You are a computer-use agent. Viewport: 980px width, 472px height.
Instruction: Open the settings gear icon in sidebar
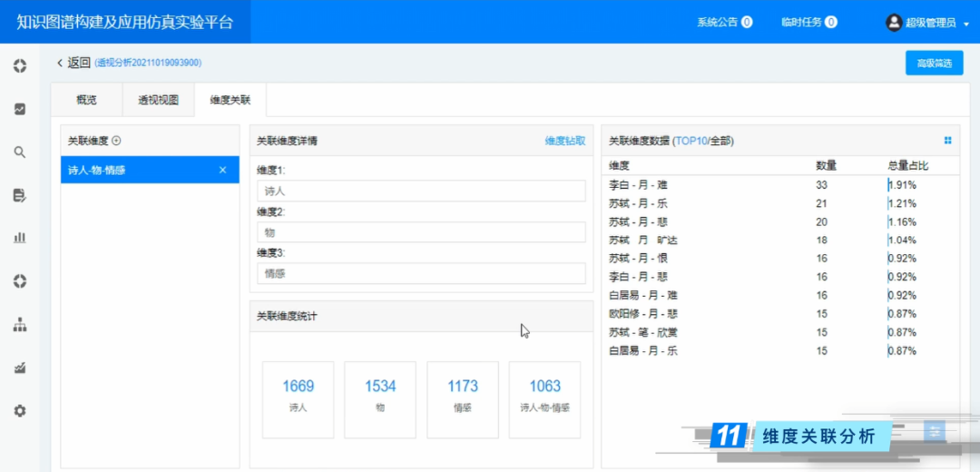click(x=20, y=411)
